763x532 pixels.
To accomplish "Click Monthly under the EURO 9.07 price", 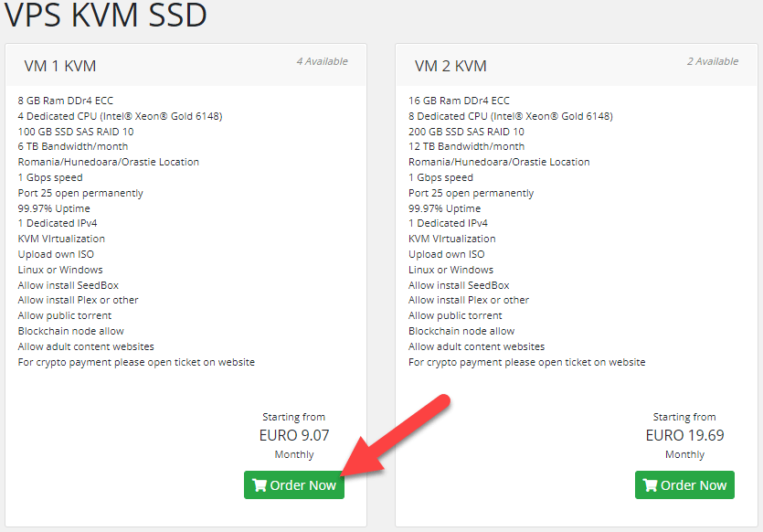I will pyautogui.click(x=293, y=454).
